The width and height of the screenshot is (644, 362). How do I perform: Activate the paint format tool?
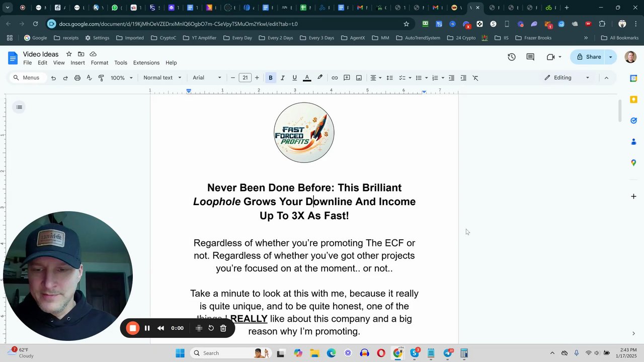click(x=101, y=78)
